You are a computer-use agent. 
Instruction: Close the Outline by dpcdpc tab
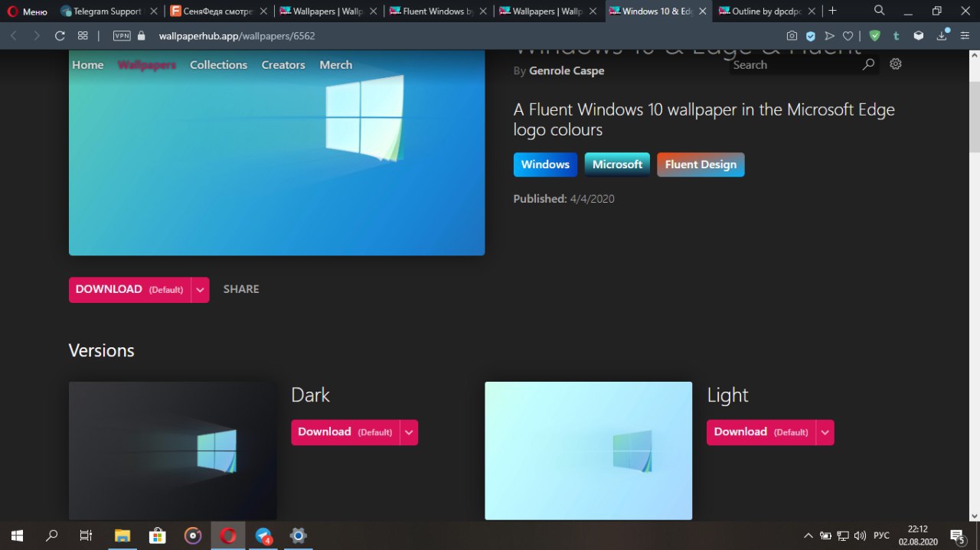click(812, 11)
